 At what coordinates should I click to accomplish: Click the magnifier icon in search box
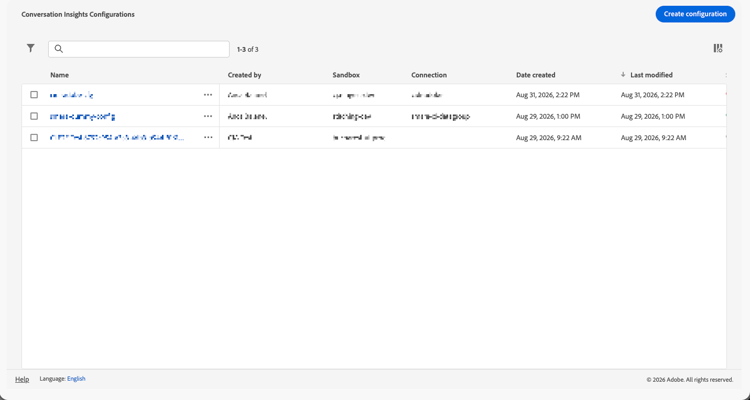(59, 49)
